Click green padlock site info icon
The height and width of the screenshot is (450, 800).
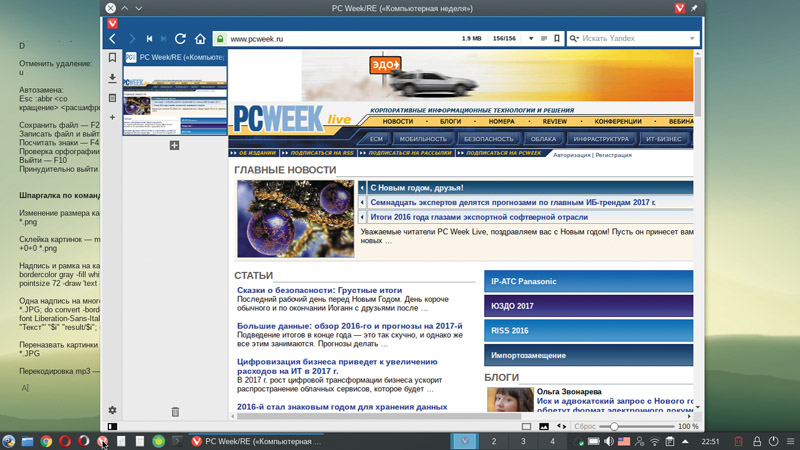[220, 39]
